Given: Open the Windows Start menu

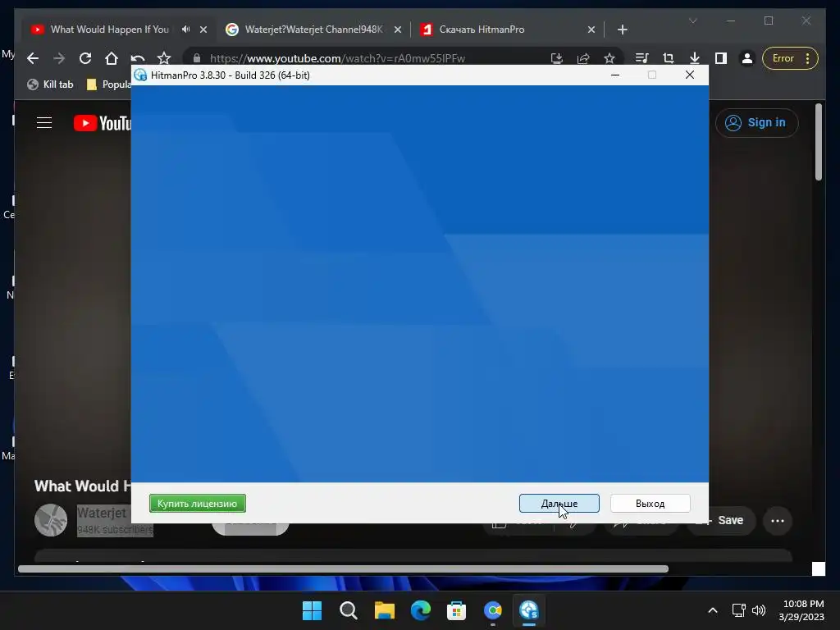Looking at the screenshot, I should point(313,610).
